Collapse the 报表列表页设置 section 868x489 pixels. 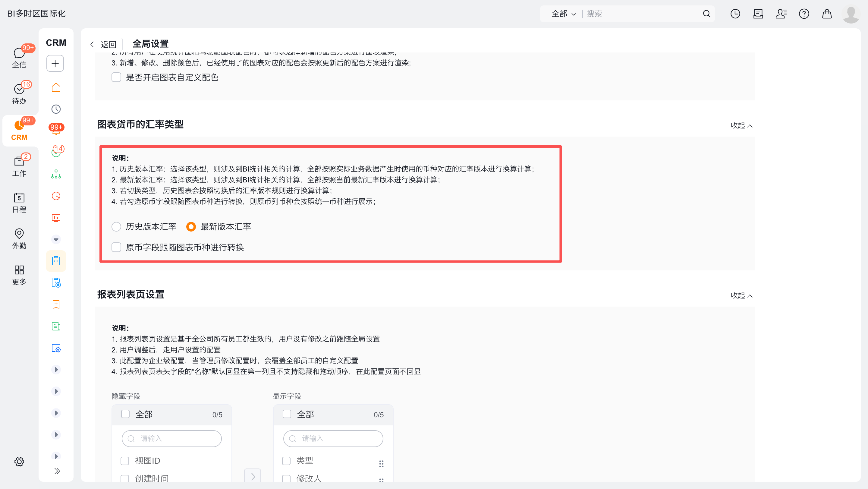click(741, 295)
